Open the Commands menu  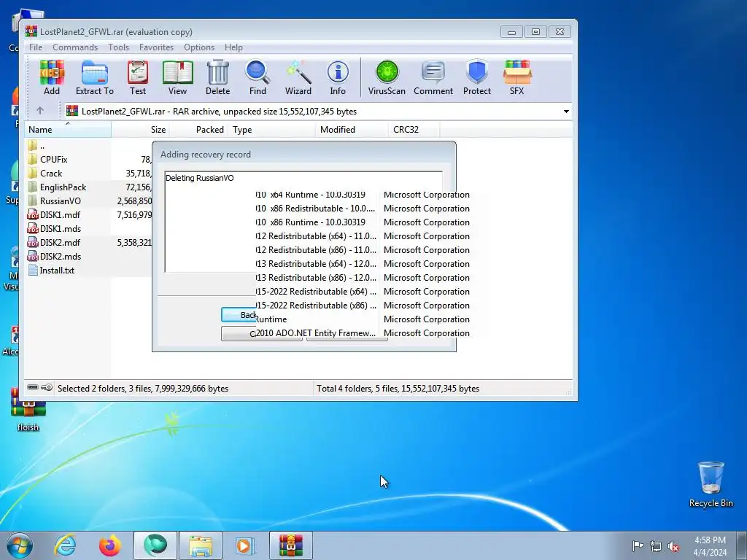(x=75, y=47)
